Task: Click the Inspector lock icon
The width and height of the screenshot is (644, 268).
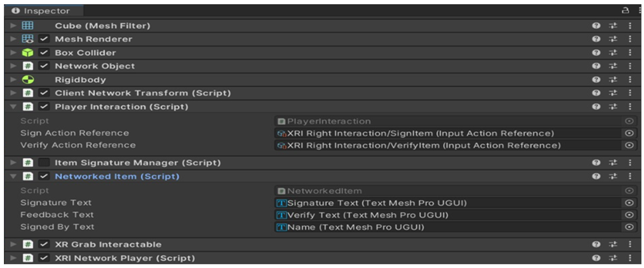Action: (x=625, y=11)
